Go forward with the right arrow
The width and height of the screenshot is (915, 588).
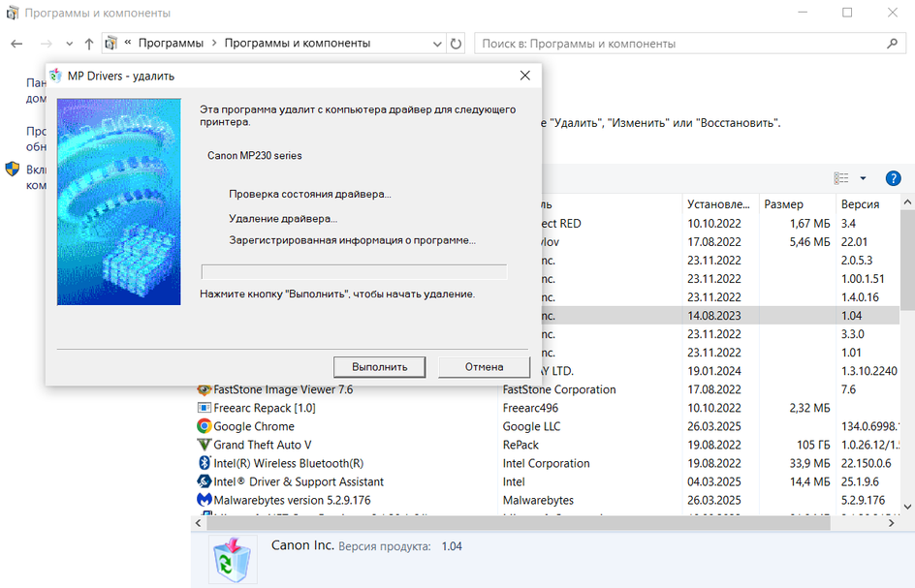[47, 44]
